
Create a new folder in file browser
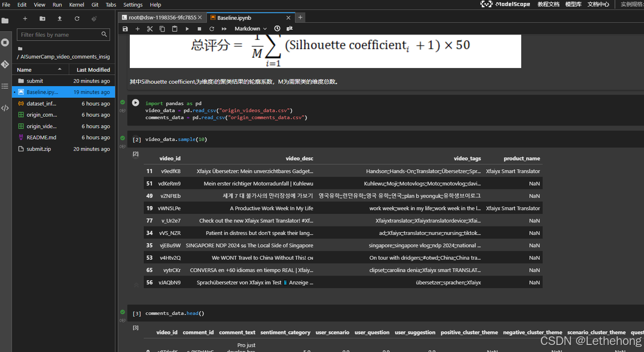(x=42, y=19)
